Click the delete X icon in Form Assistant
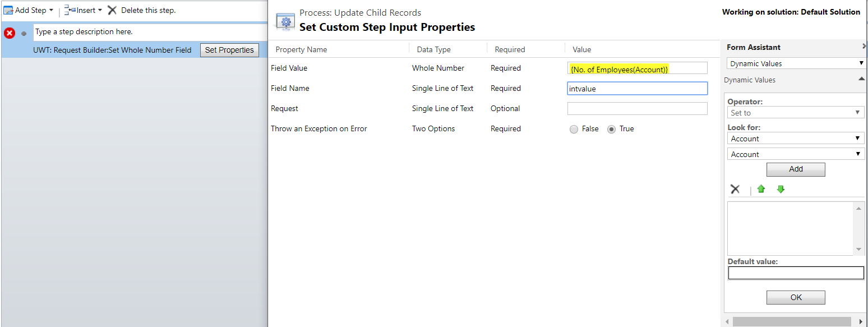This screenshot has width=868, height=327. [x=735, y=190]
